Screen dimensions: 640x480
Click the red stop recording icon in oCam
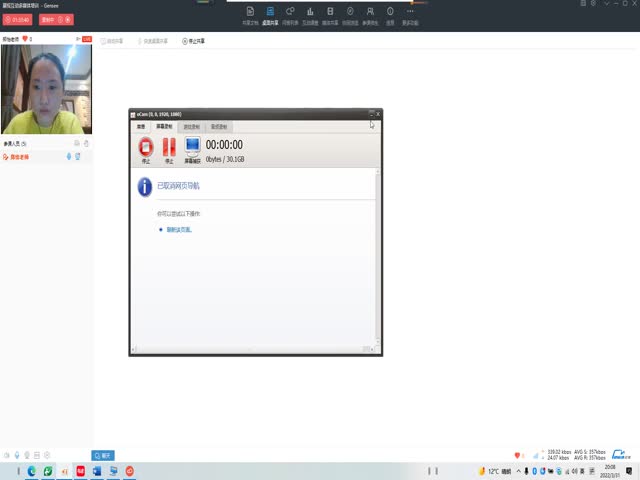[146, 148]
